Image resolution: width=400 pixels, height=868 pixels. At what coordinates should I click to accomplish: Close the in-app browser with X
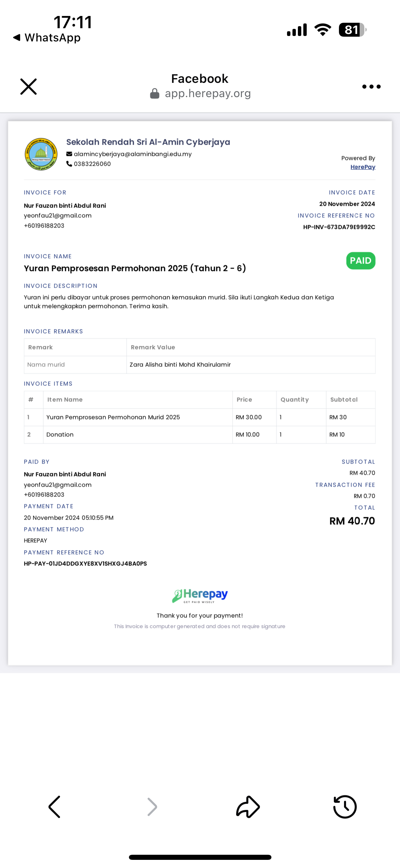tap(28, 87)
